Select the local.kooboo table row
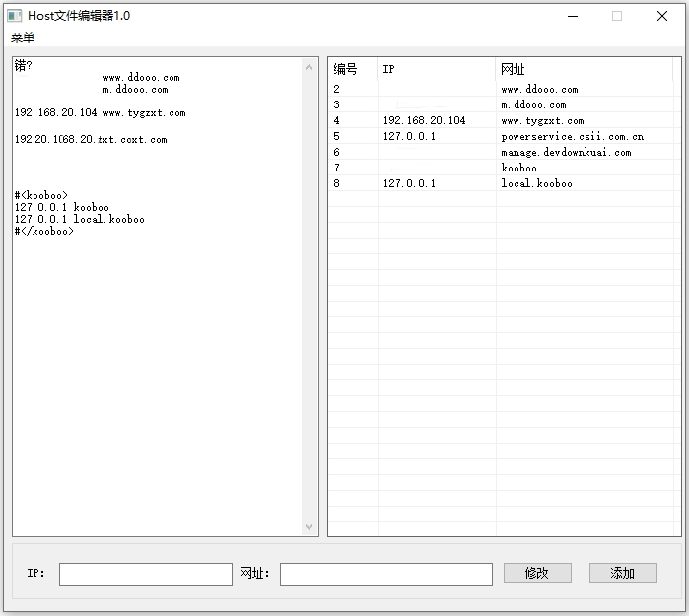 click(x=536, y=183)
